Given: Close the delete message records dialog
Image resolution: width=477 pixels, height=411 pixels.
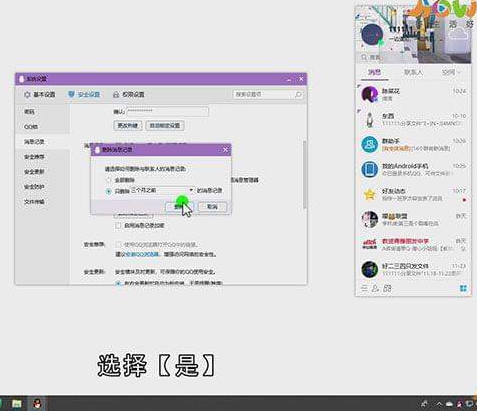Looking at the screenshot, I should pos(225,150).
